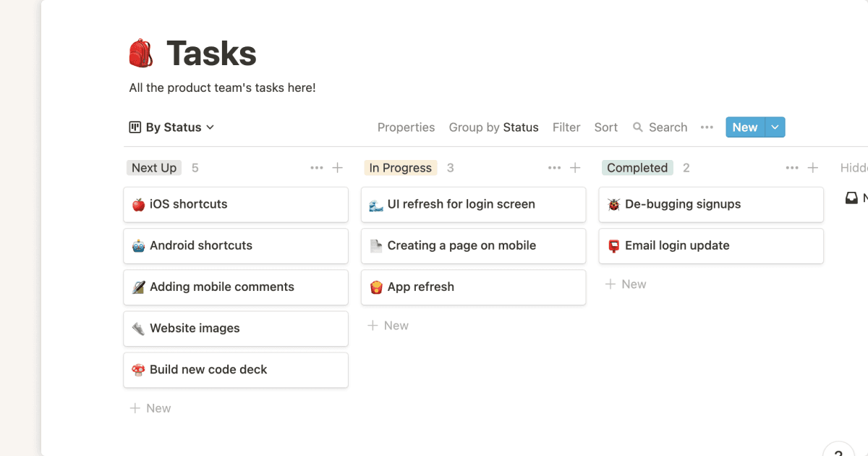Click the pencil emoji on Adding mobile comments card
This screenshot has width=868, height=456.
139,287
